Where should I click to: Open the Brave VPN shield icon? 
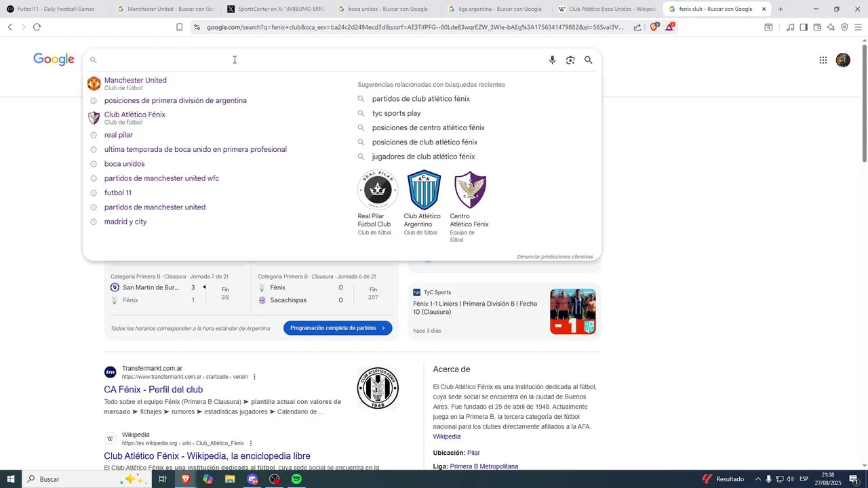click(x=844, y=27)
